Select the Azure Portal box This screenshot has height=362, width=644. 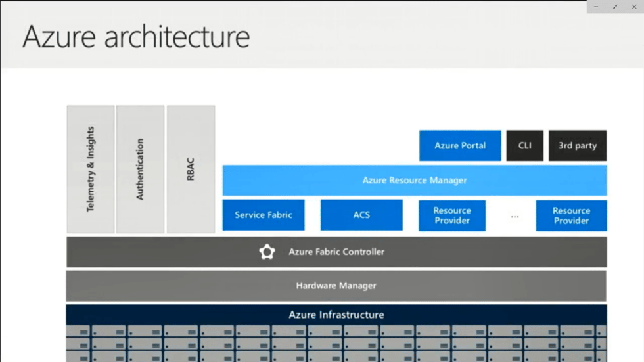point(460,146)
